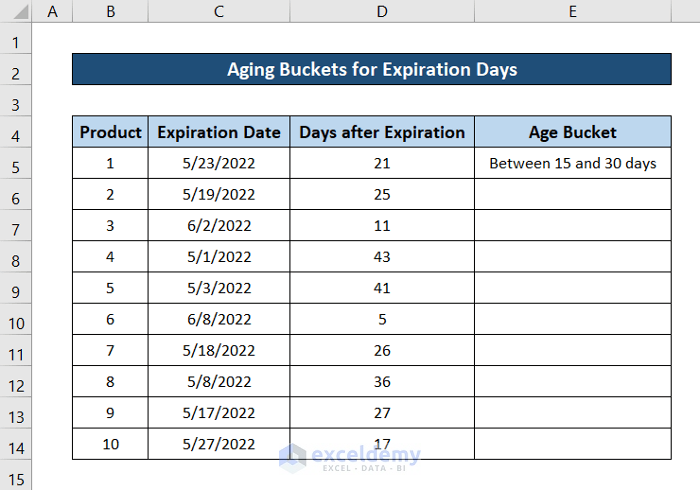
Task: Select row 5 header
Action: pyautogui.click(x=16, y=165)
